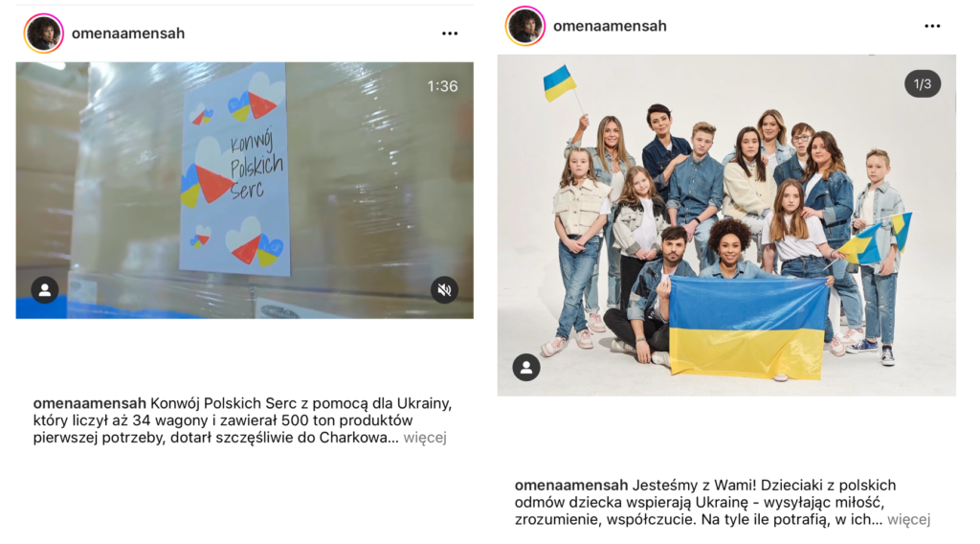This screenshot has width=980, height=544.
Task: Open three-dot options menu on right post
Action: [x=932, y=26]
